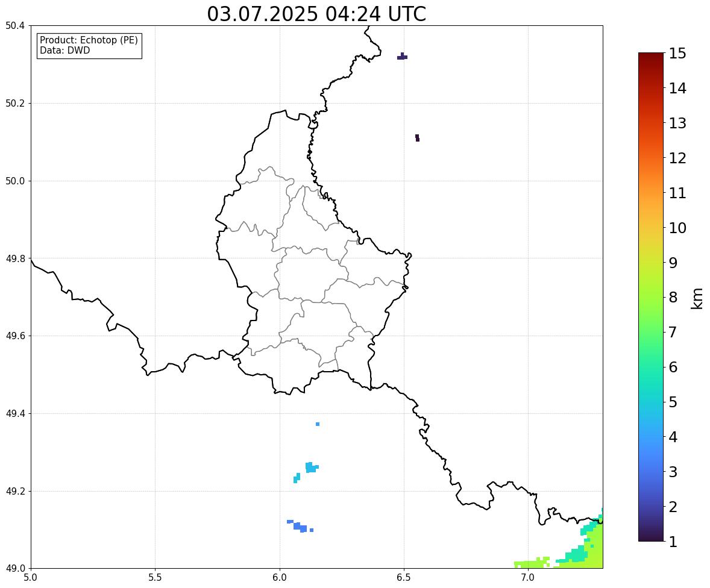Click the colorbar tick label 13
Viewport: 710px width, 588px height.
coord(677,123)
